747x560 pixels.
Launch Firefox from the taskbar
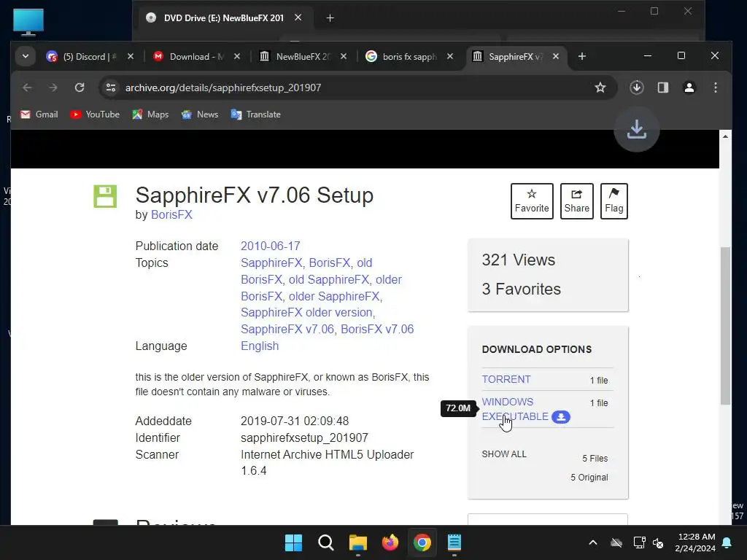pos(390,542)
